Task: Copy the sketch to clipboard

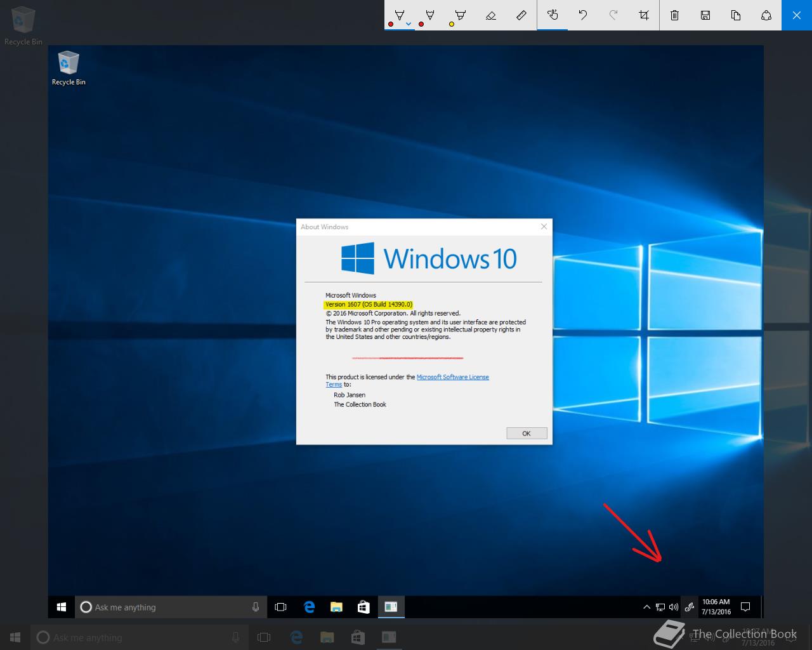Action: pos(736,15)
